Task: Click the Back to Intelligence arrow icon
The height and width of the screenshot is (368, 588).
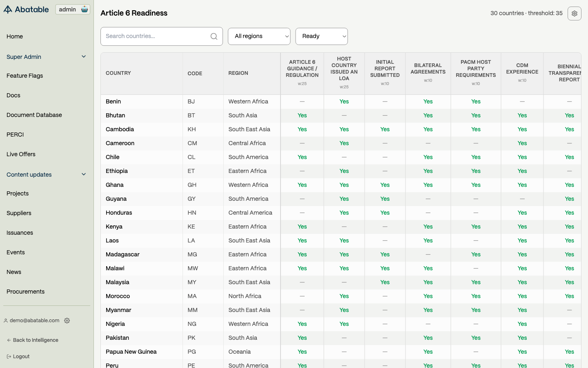Action: click(9, 340)
